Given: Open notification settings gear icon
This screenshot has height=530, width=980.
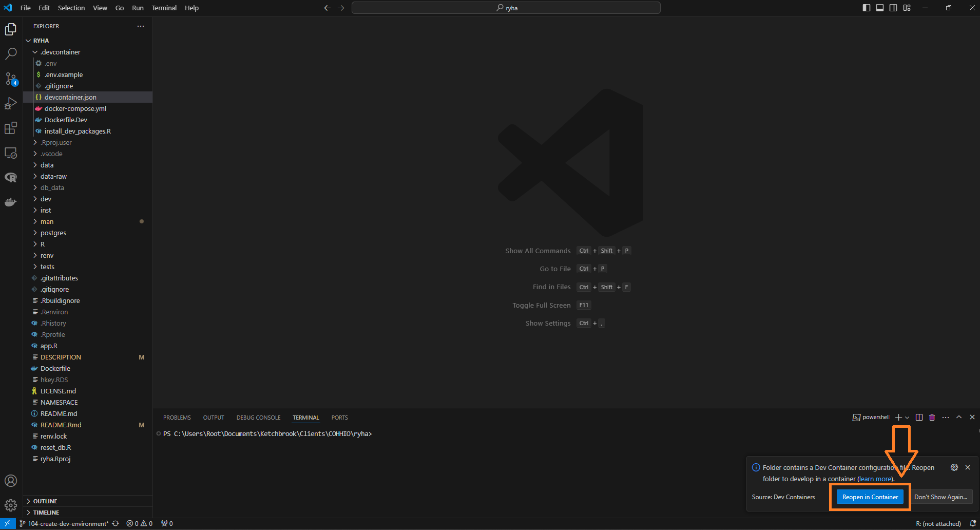Looking at the screenshot, I should tap(954, 467).
